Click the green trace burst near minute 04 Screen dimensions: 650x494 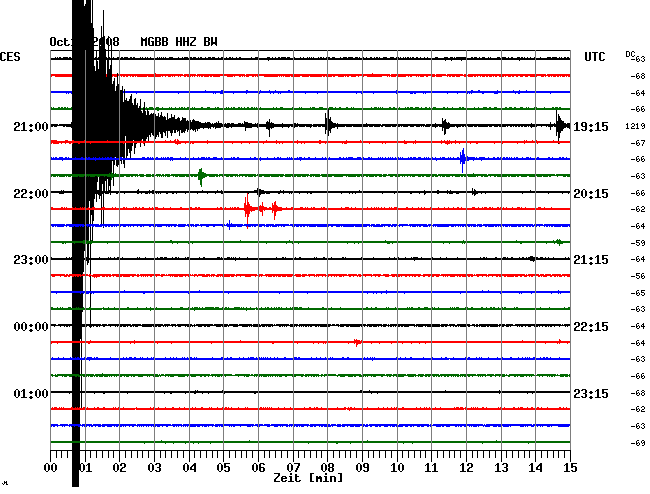[x=201, y=177]
